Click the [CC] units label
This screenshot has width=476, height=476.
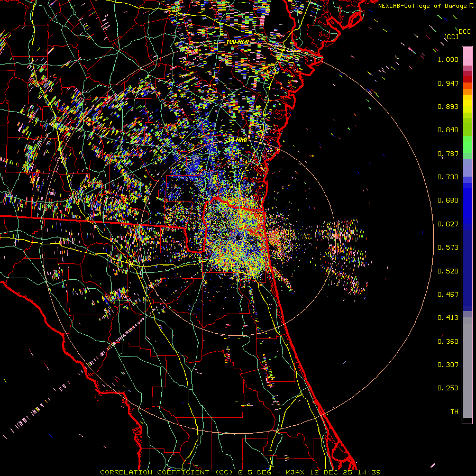click(452, 36)
